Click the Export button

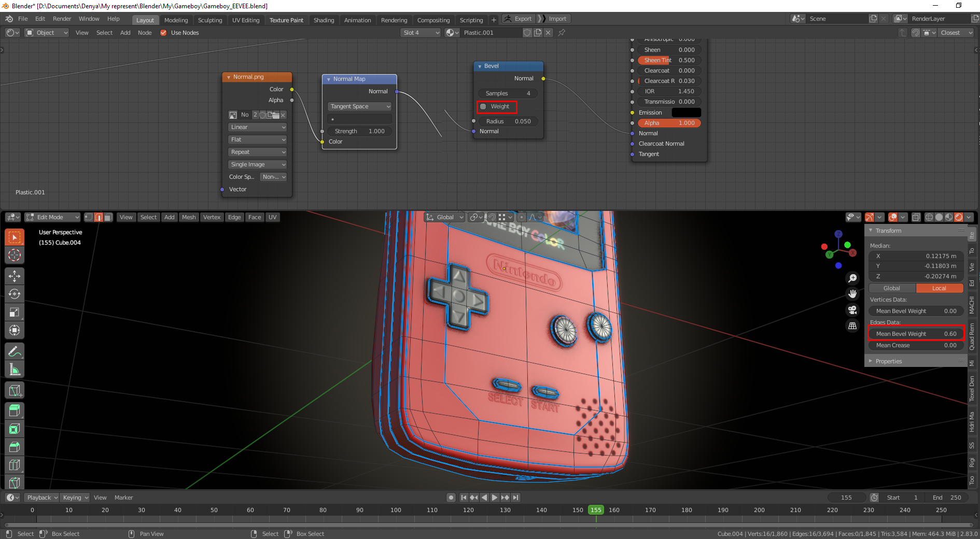[518, 19]
